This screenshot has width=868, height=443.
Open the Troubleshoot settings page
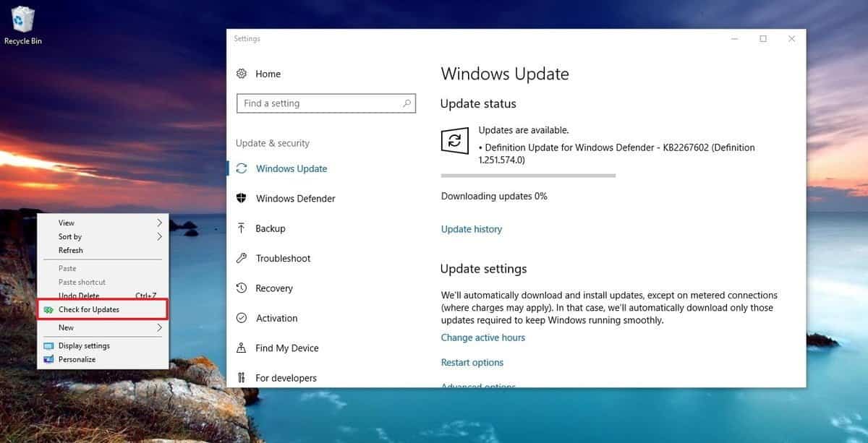pyautogui.click(x=283, y=258)
